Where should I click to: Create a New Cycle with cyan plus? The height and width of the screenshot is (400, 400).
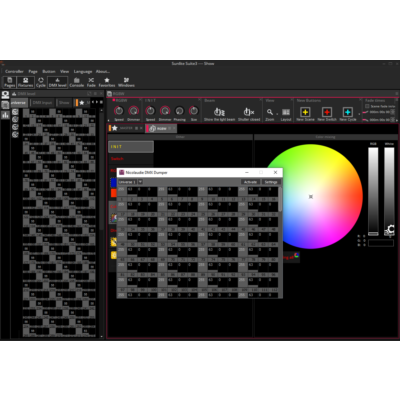click(348, 112)
